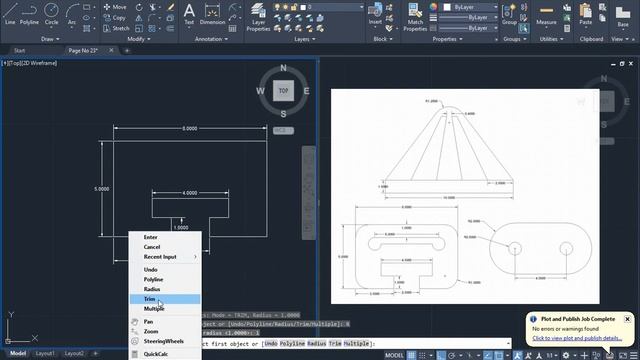Toggle 2D object snap
Image resolution: width=640 pixels, height=360 pixels.
[499, 356]
